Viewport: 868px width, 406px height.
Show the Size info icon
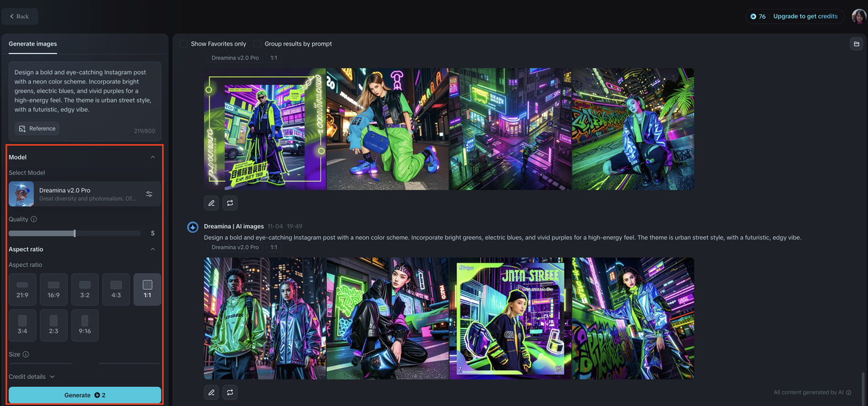point(26,354)
